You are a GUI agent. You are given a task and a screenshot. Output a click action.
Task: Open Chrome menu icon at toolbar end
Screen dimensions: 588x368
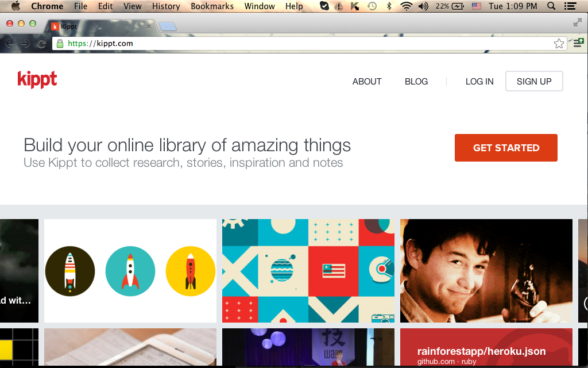click(578, 43)
